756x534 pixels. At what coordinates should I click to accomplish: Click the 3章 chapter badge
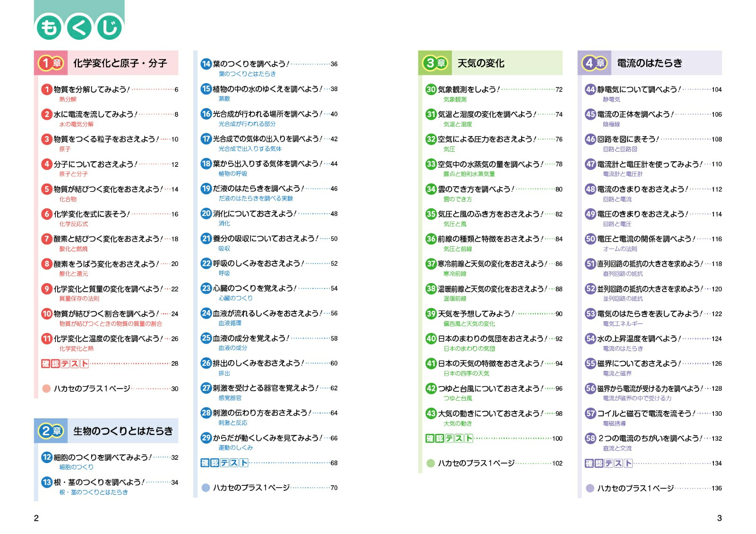[435, 63]
